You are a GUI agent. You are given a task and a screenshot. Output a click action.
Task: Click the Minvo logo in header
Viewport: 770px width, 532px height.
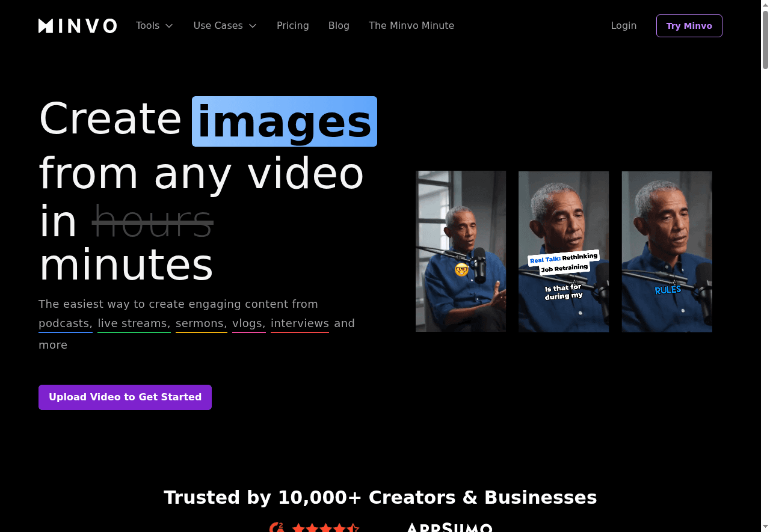tap(78, 26)
